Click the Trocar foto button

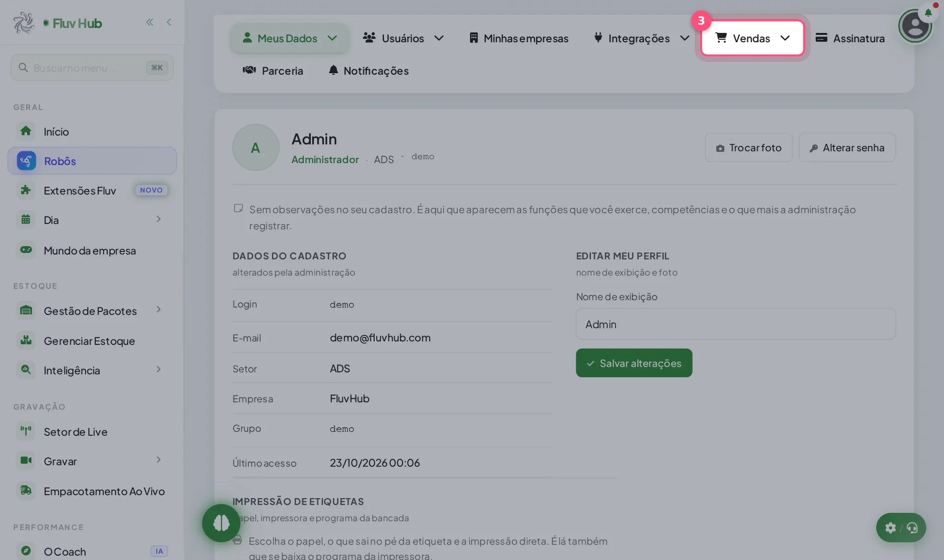[x=749, y=147]
